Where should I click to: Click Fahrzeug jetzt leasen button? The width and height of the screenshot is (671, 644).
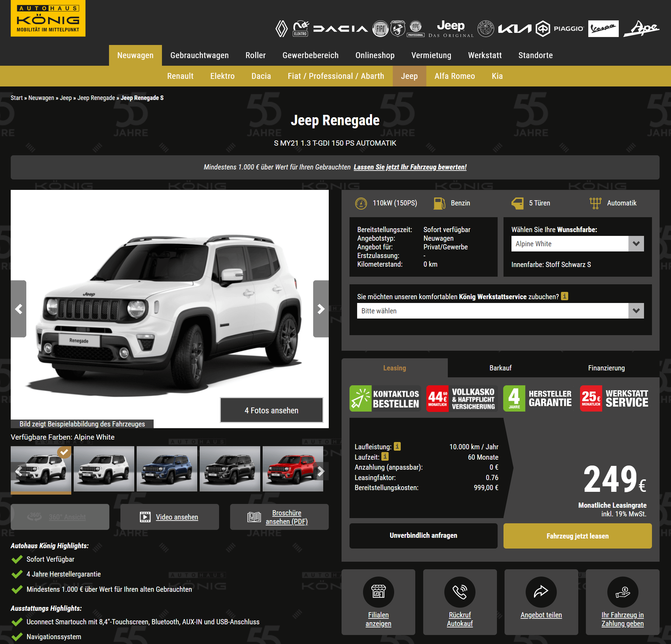[578, 536]
